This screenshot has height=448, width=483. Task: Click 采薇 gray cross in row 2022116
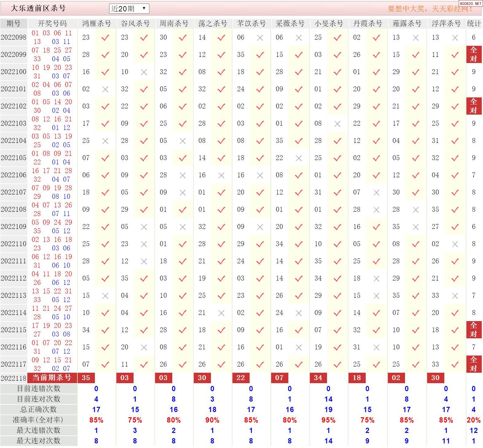coord(298,347)
